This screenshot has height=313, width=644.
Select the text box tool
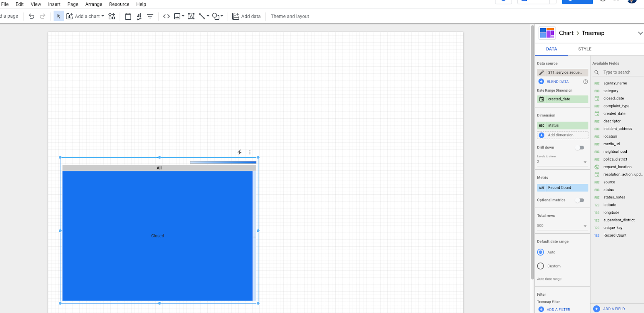click(x=191, y=16)
